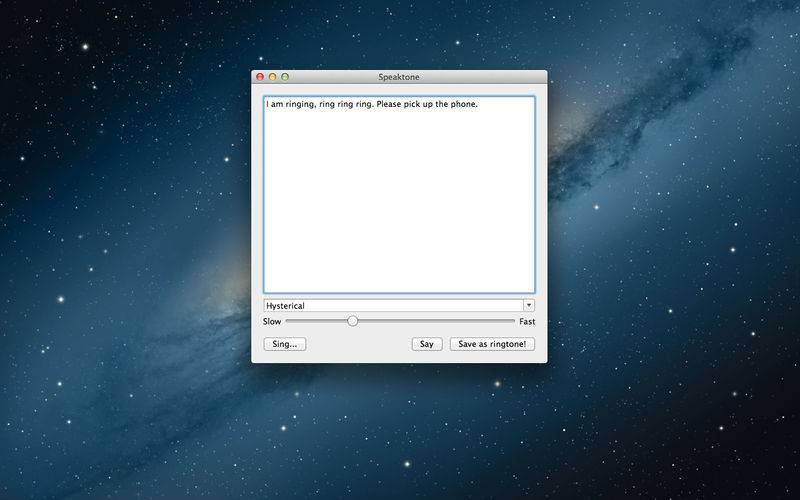Click the Speaktone title bar text

click(x=399, y=77)
